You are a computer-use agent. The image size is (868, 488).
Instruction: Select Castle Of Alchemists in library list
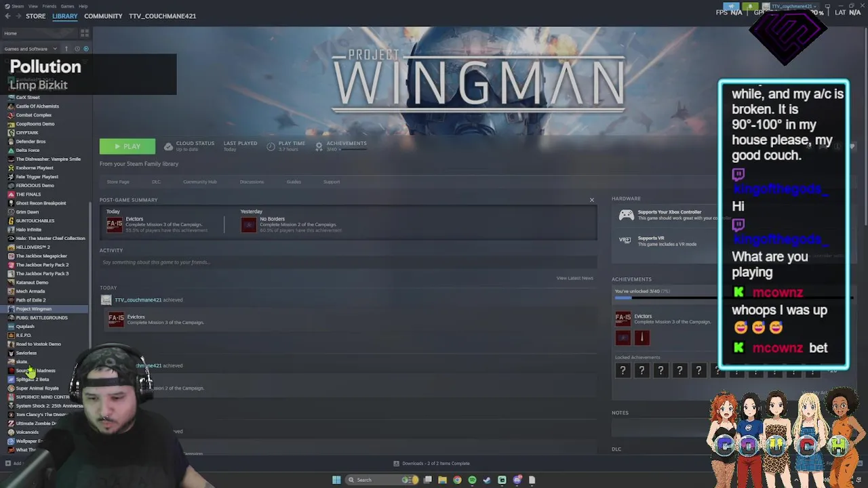[x=37, y=106]
